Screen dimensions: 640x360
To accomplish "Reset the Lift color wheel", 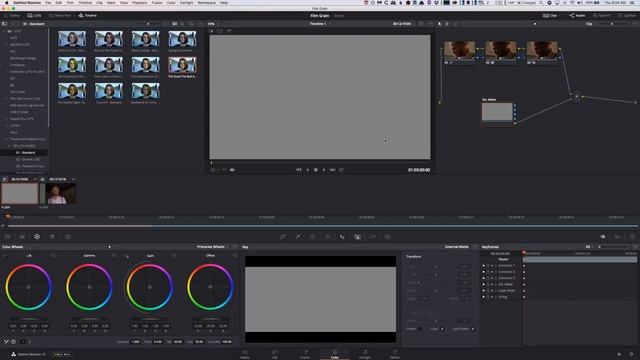I will tap(53, 256).
